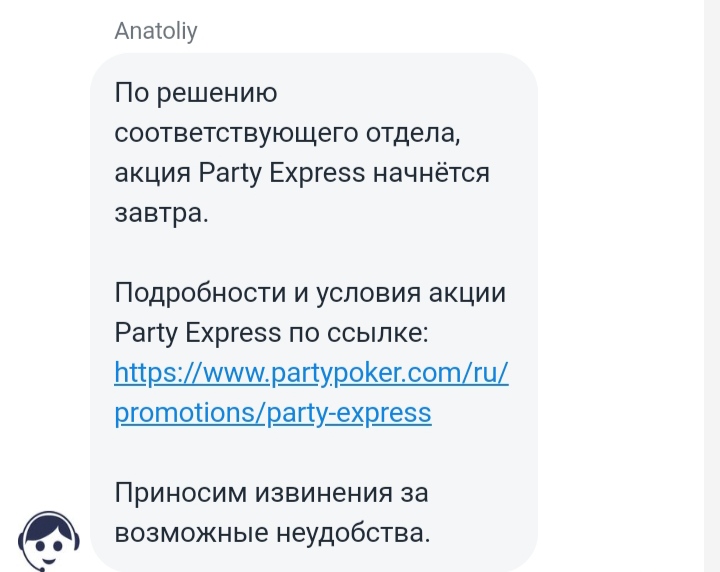
Task: Click the word "извинения" in the last paragraph
Action: 324,493
